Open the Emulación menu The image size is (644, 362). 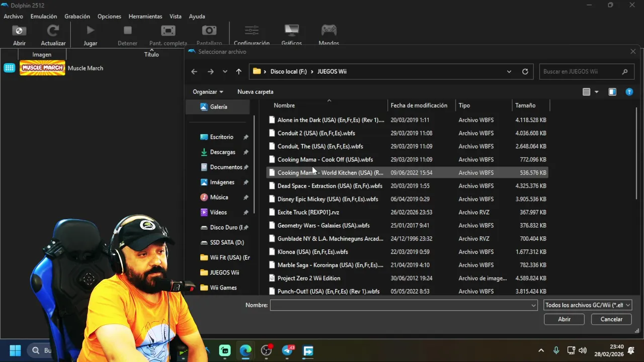click(x=44, y=17)
